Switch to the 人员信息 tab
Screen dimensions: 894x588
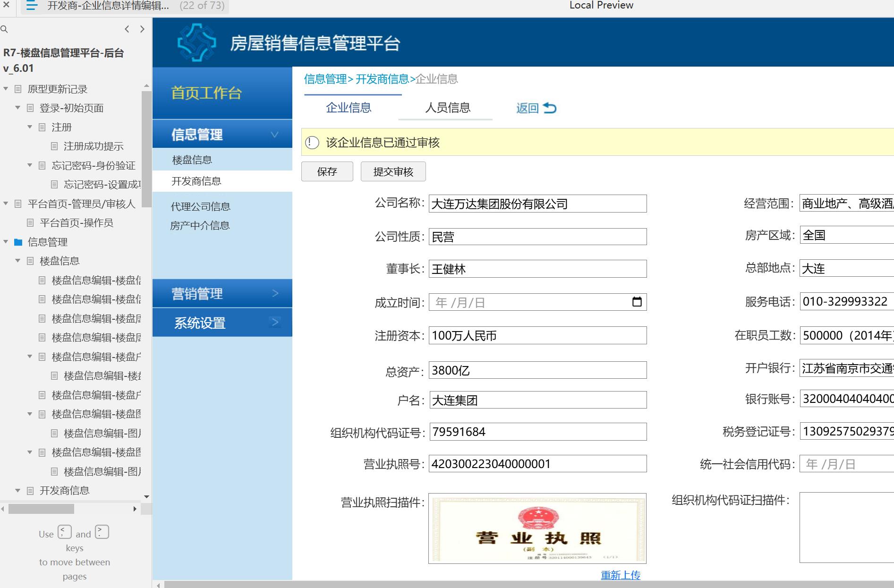tap(448, 108)
